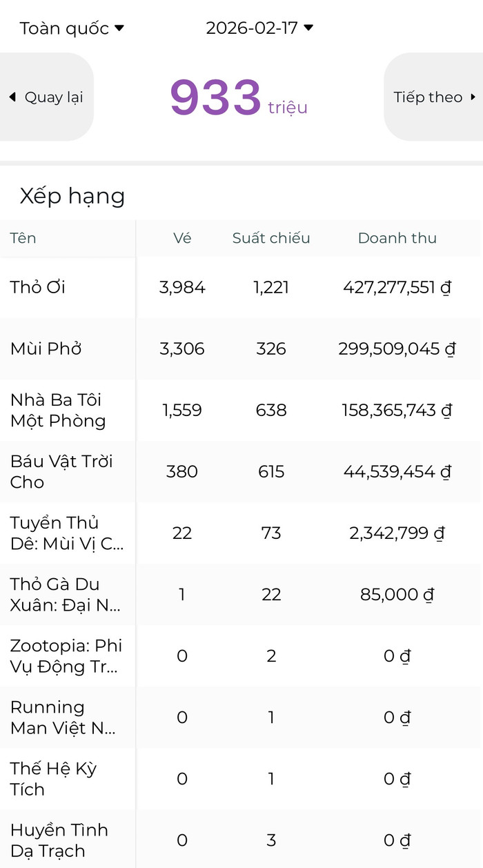The height and width of the screenshot is (868, 483).
Task: Sort by the Vé column header
Action: 182,238
